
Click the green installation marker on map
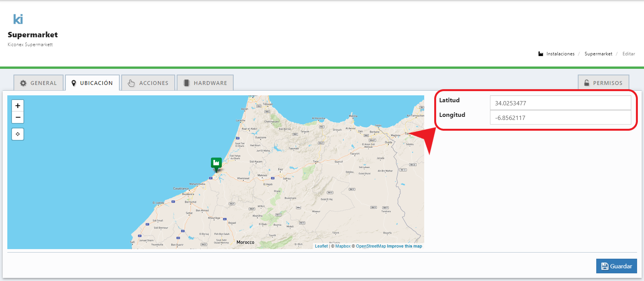coord(216,163)
